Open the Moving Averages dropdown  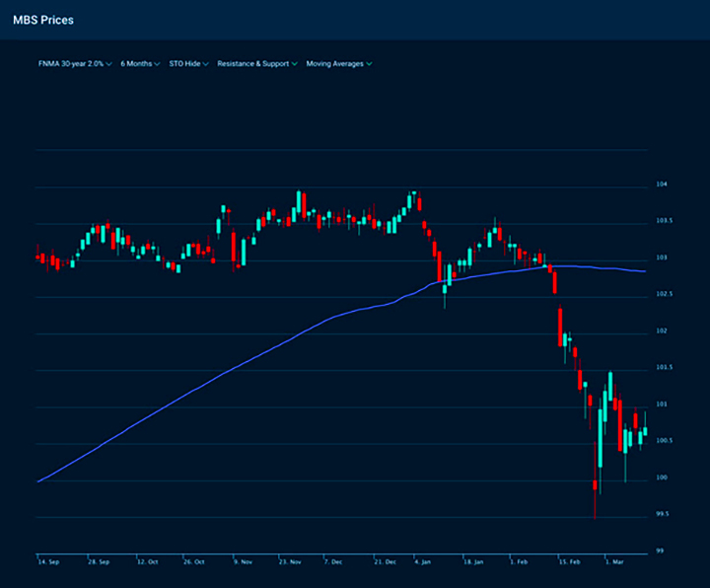point(338,63)
